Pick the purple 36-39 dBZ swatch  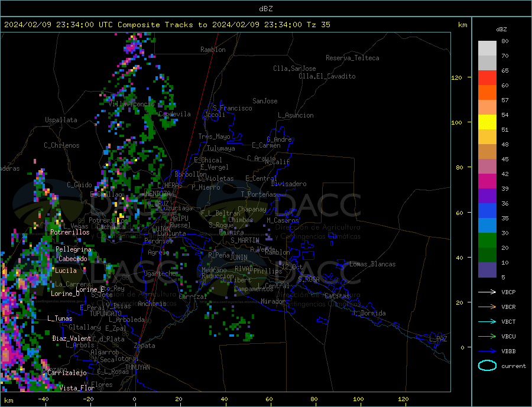click(487, 196)
